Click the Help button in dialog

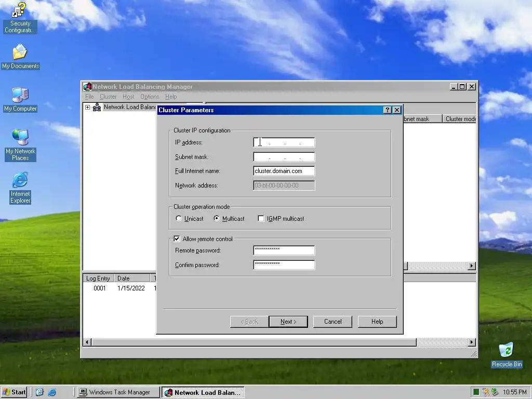click(377, 322)
